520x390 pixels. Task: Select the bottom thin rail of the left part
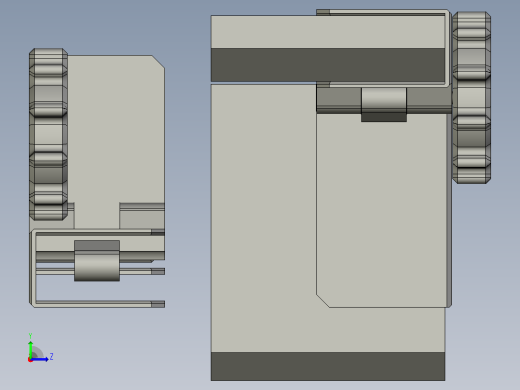coord(99,304)
